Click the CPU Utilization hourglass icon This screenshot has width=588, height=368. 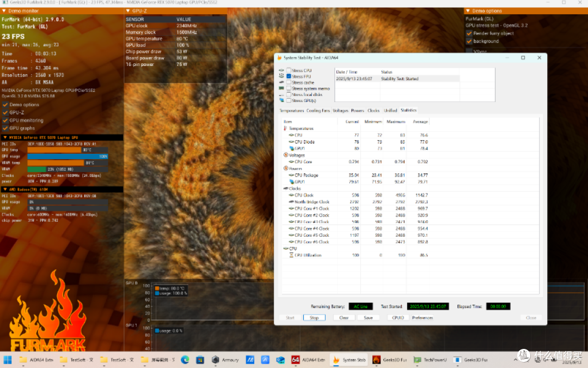click(291, 255)
